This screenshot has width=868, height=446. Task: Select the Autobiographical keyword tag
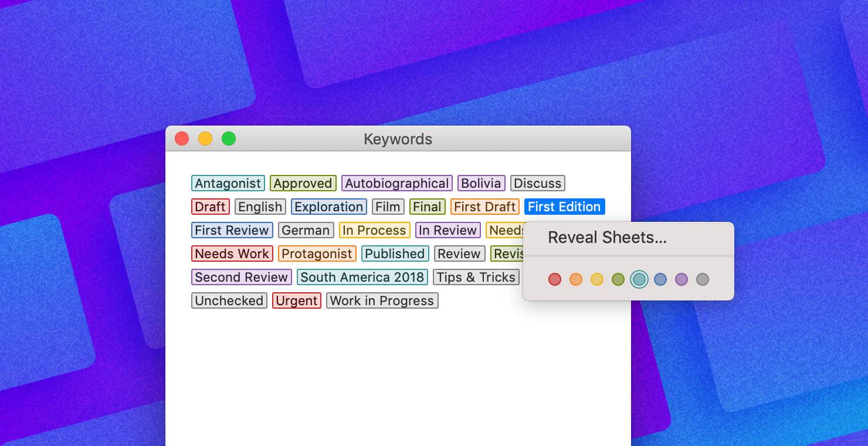click(397, 183)
